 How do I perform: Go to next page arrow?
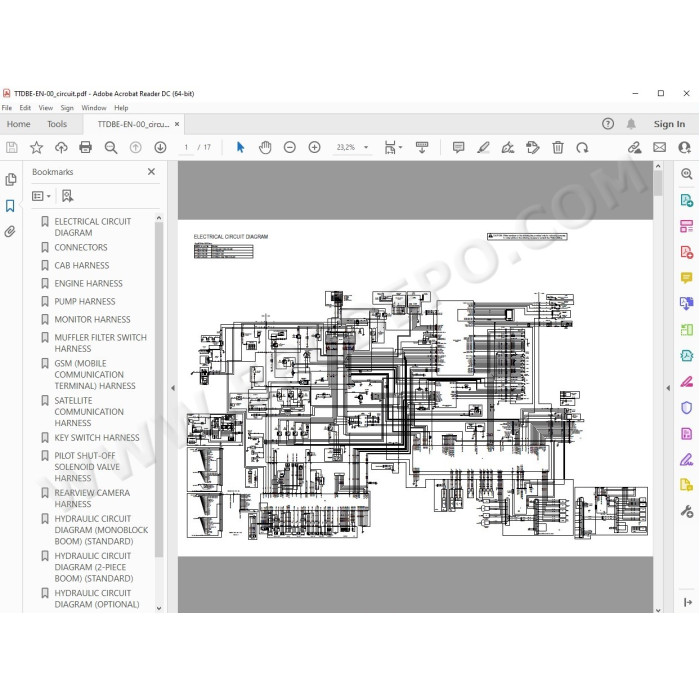point(160,147)
